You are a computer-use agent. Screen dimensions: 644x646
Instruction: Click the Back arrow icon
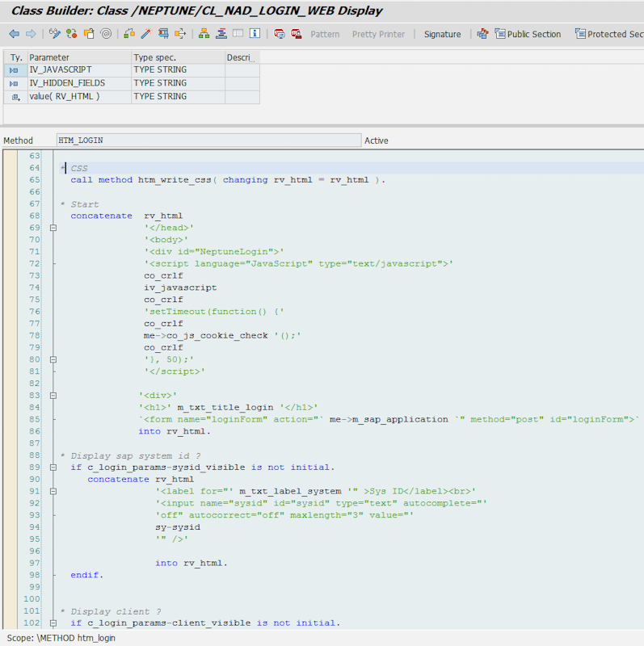[14, 34]
